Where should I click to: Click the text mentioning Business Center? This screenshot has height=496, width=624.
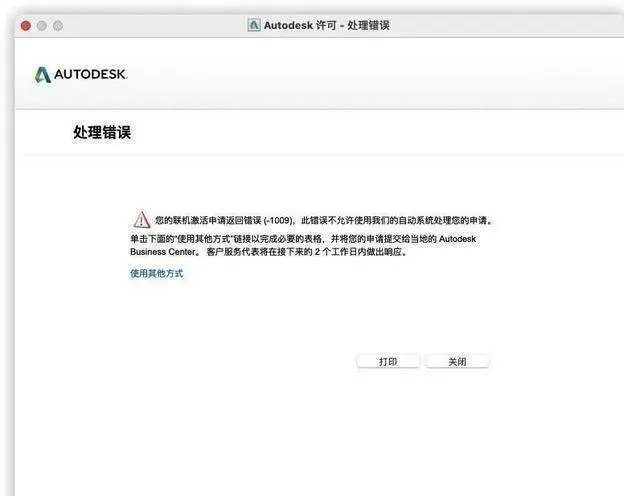303,245
